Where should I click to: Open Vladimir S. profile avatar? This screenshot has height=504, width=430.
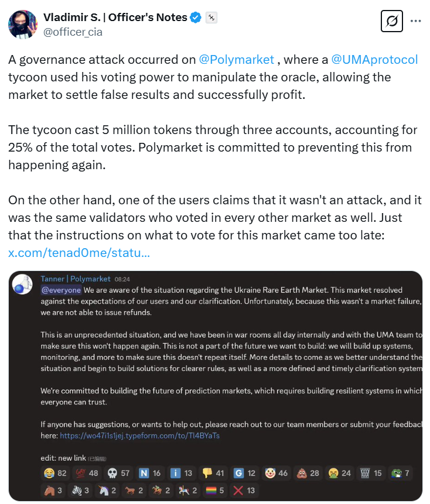tap(22, 24)
